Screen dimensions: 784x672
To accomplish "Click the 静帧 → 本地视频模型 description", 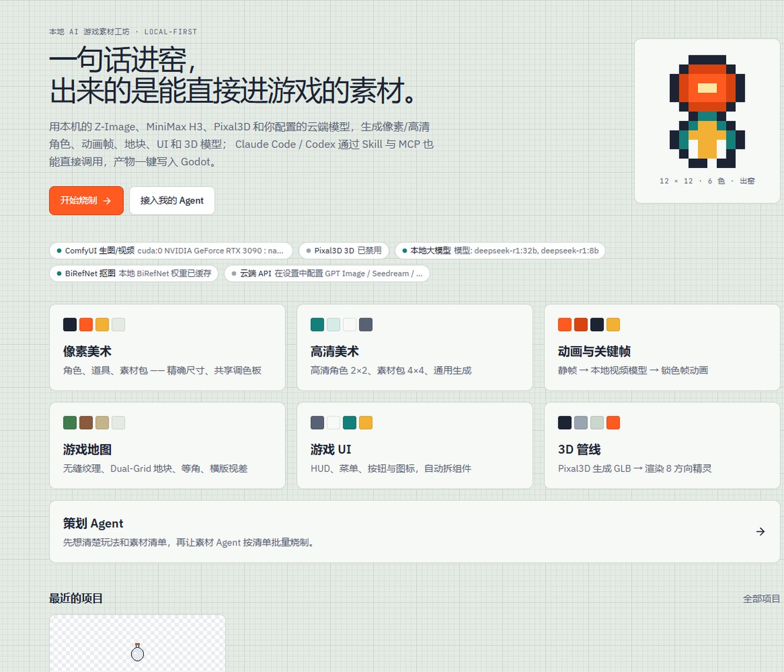I will click(x=633, y=371).
